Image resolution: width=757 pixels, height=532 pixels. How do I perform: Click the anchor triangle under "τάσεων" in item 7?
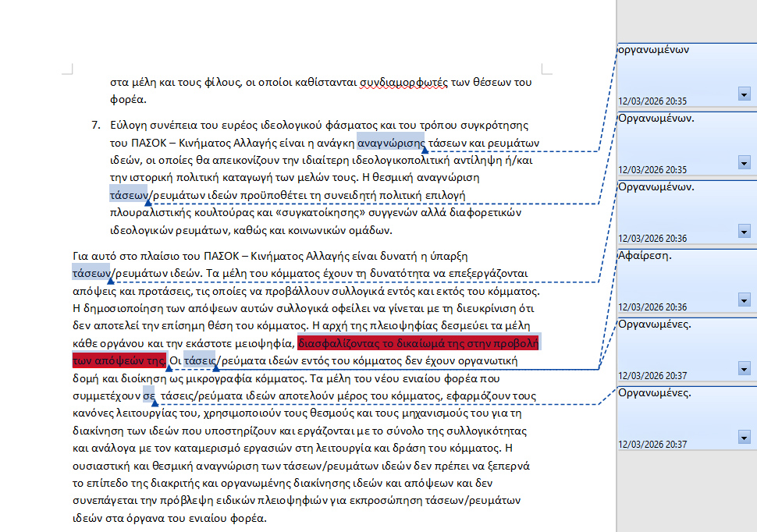point(148,202)
